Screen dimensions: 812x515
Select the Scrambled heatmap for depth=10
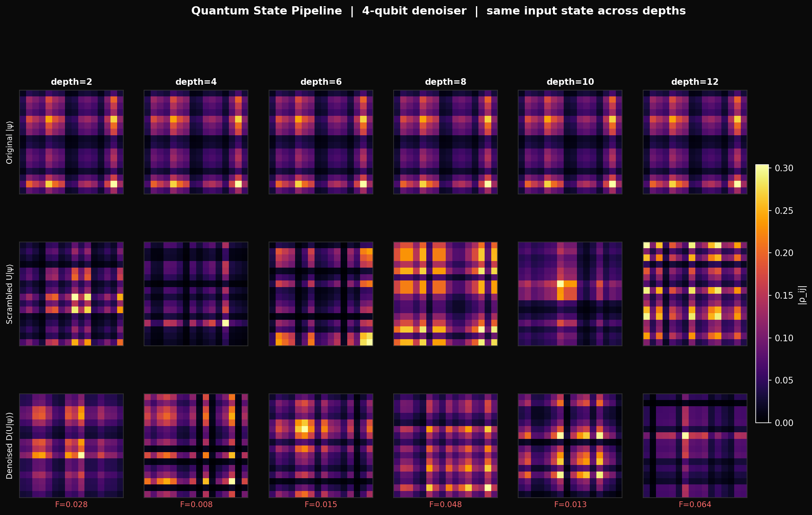[x=570, y=294]
